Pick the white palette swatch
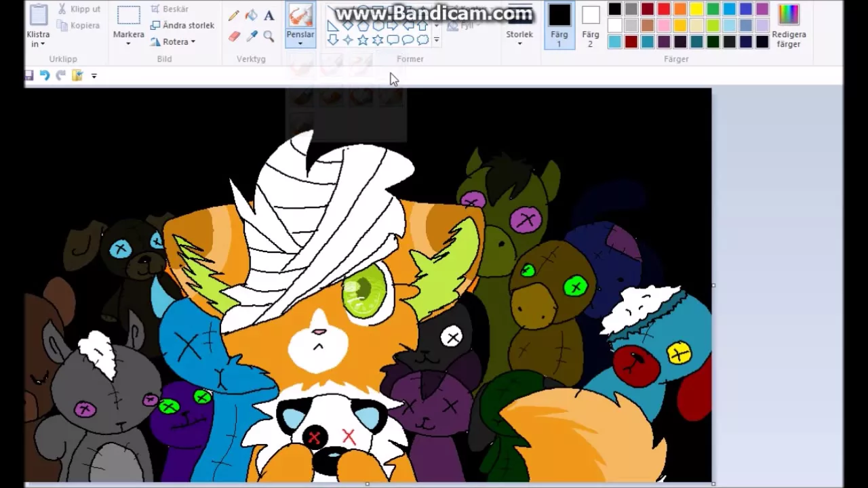This screenshot has height=488, width=868. (x=614, y=25)
